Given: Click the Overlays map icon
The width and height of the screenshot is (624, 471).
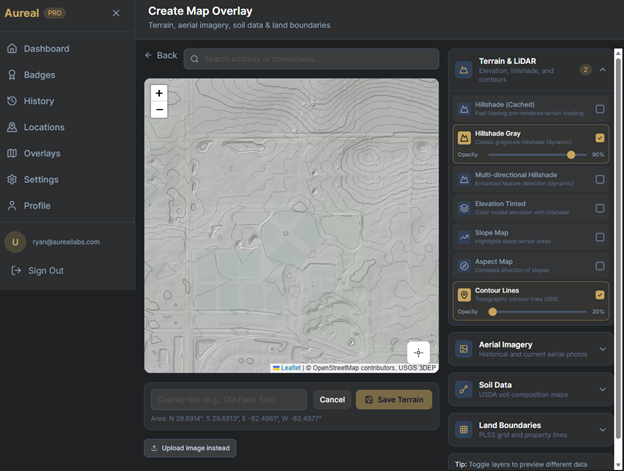Looking at the screenshot, I should click(x=12, y=154).
